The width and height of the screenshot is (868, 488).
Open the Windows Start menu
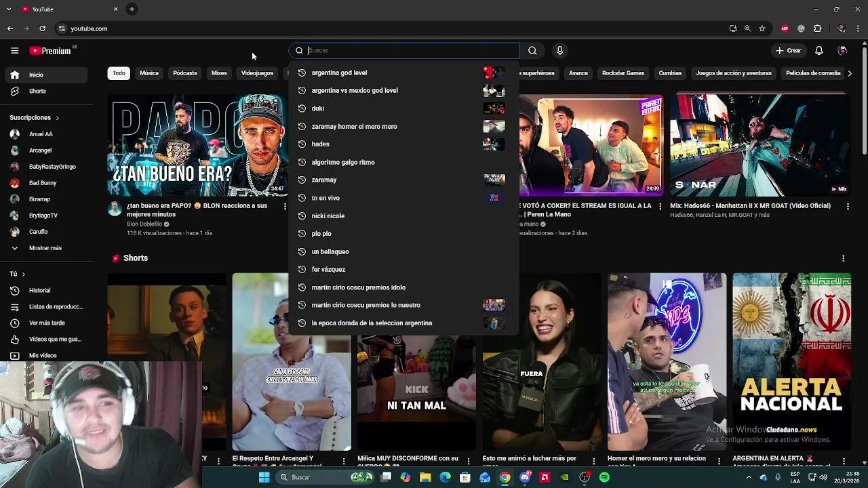click(264, 477)
